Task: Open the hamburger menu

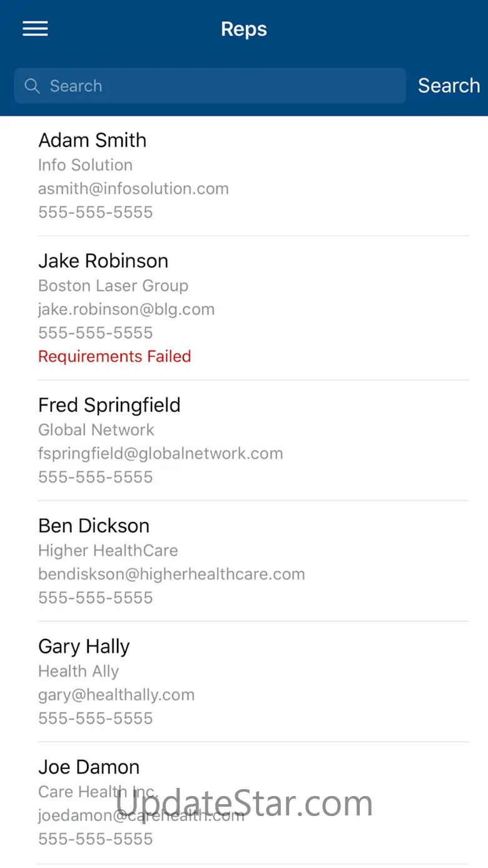Action: 35,29
